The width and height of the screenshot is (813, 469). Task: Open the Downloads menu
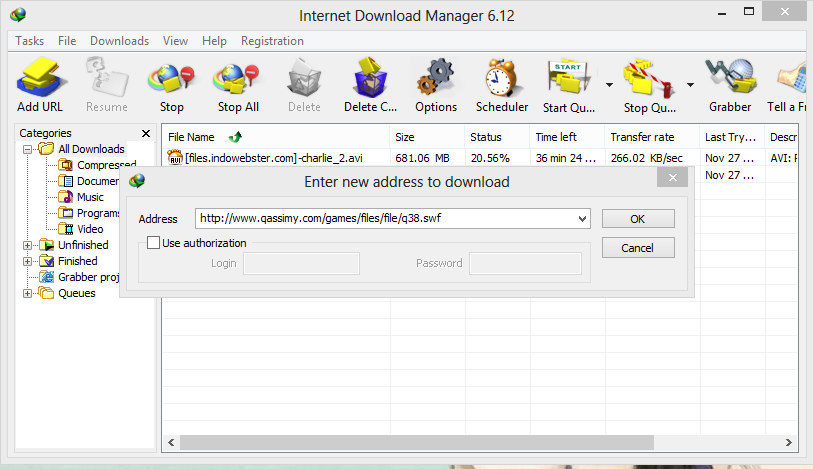(x=119, y=41)
